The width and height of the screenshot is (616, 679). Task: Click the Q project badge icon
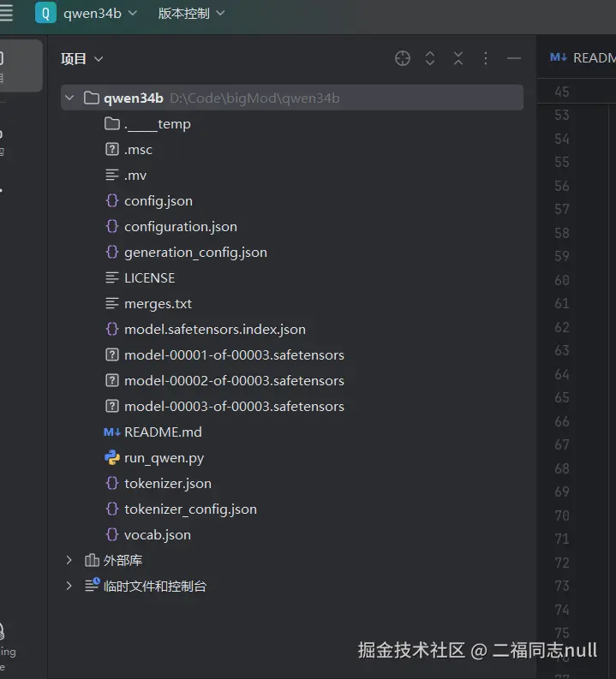[x=45, y=13]
